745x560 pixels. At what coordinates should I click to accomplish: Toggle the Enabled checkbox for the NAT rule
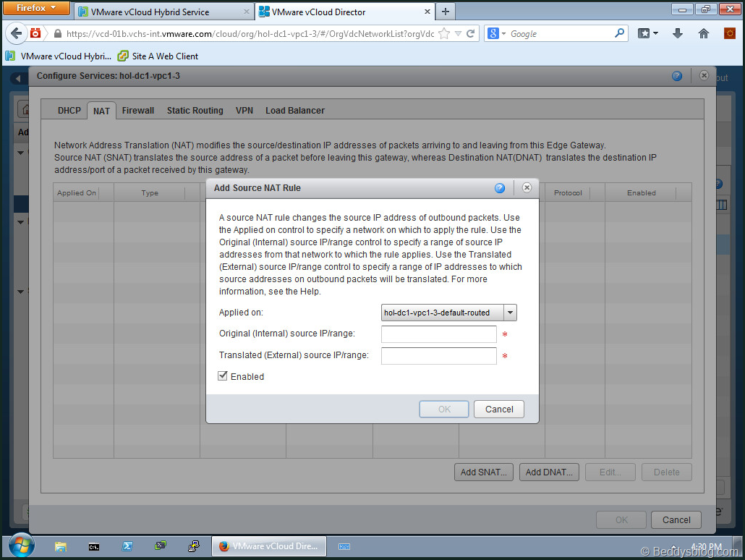point(222,376)
